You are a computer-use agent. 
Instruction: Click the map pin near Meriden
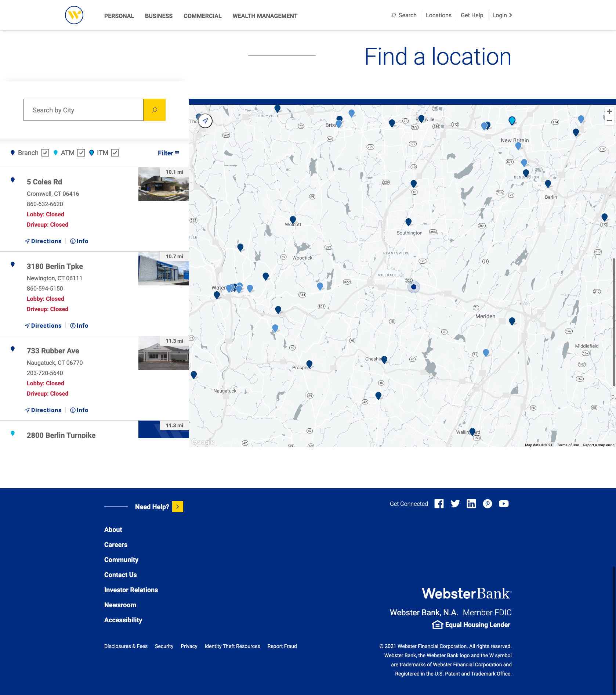click(512, 321)
